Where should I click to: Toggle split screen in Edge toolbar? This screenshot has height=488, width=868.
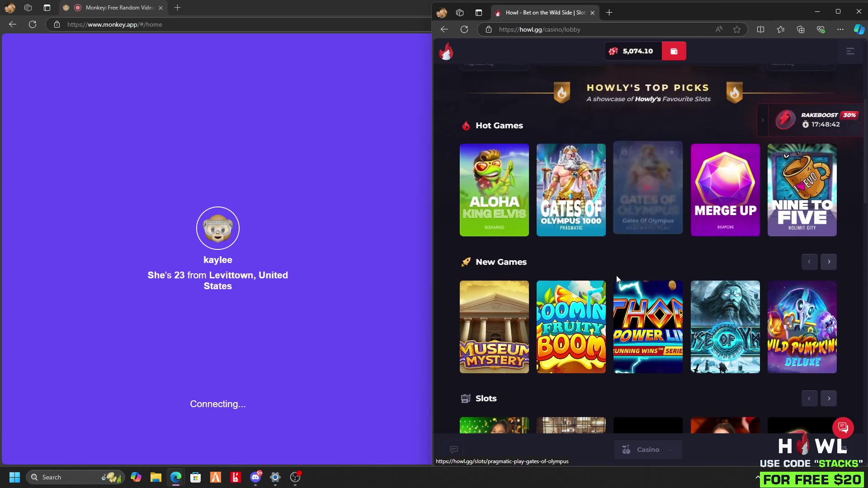coord(760,29)
